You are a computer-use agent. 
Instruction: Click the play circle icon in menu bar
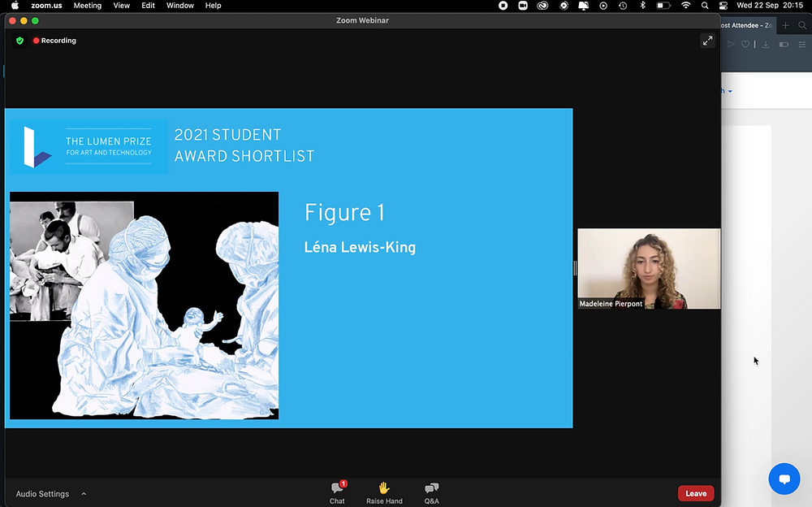[603, 6]
